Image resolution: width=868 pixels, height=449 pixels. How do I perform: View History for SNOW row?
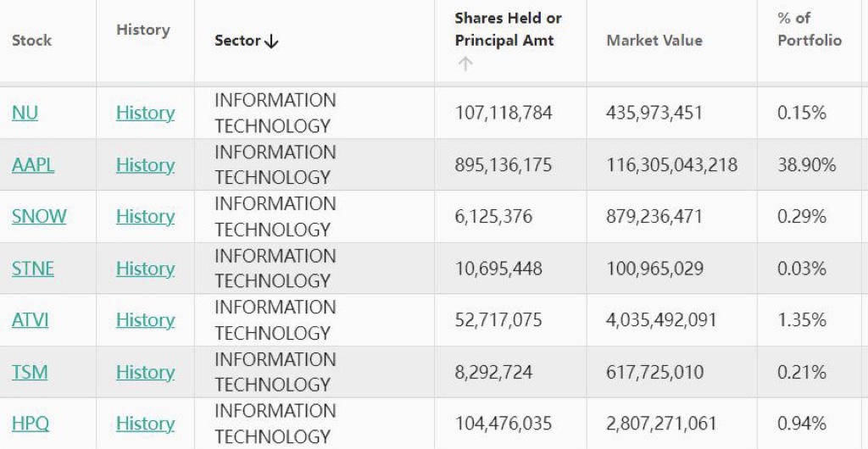point(145,216)
